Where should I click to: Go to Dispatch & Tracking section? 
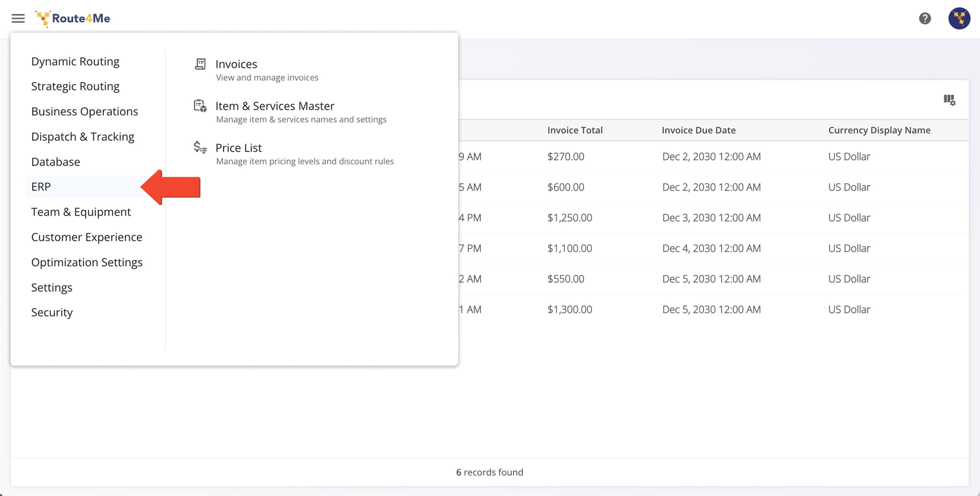click(x=82, y=137)
